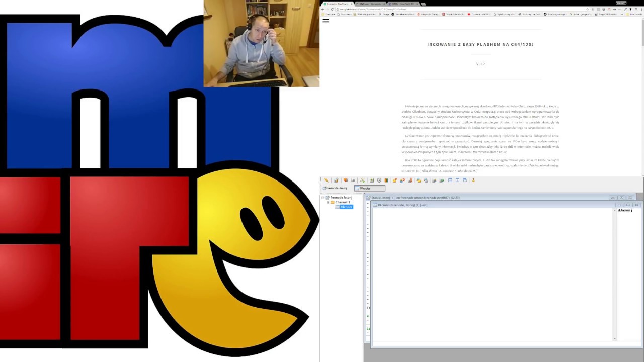The image size is (644, 362).
Task: Open a new browser tab
Action: tap(422, 4)
